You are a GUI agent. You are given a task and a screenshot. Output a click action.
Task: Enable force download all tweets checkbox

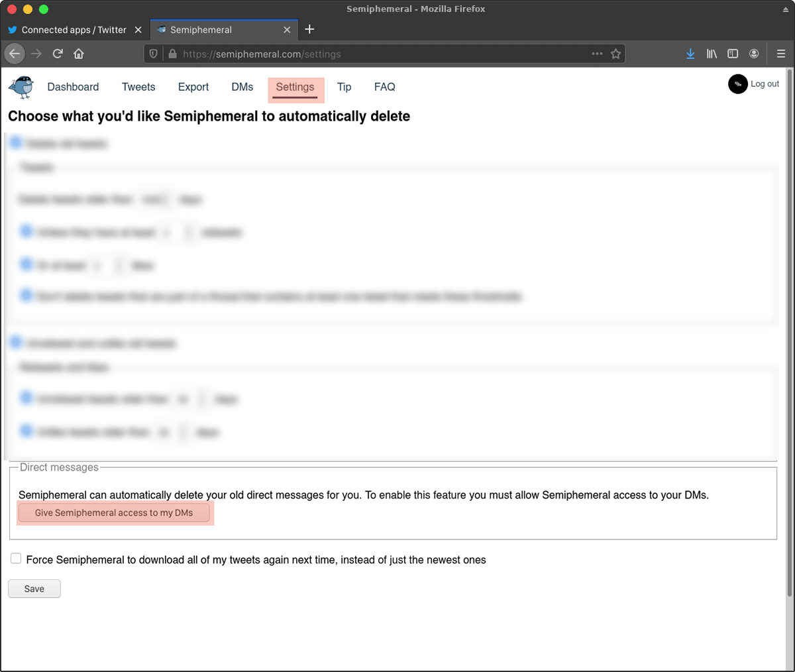click(16, 559)
